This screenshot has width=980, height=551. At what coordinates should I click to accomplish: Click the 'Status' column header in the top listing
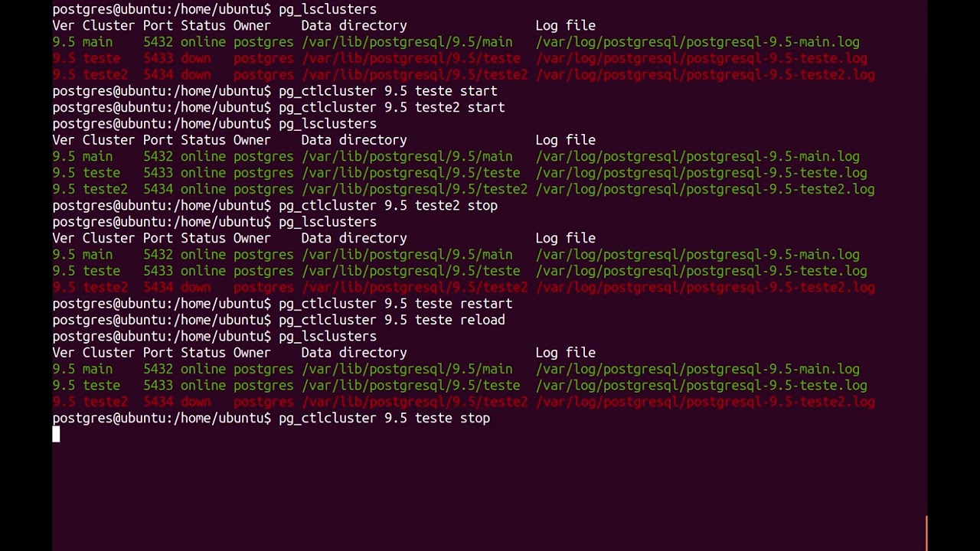[x=203, y=26]
